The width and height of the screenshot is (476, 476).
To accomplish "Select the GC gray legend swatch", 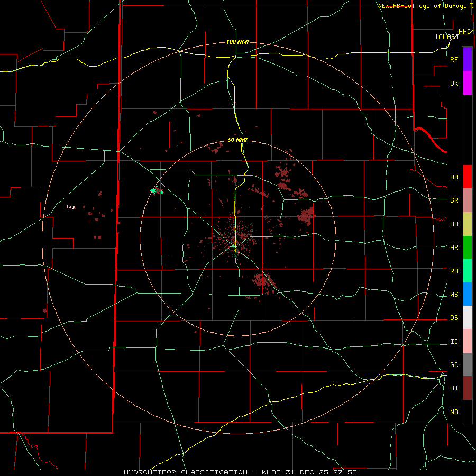I will (x=467, y=364).
